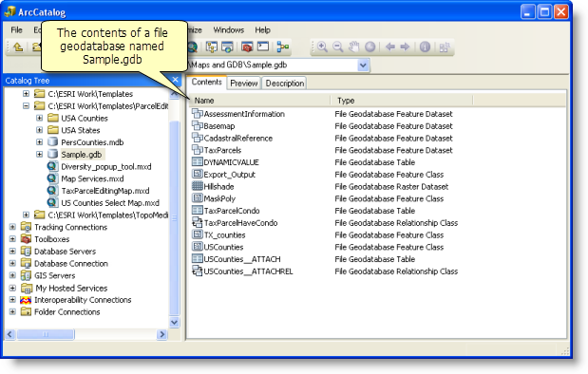The image size is (588, 374).
Task: Click the Tracking Connections tree icon
Action: pyautogui.click(x=26, y=227)
